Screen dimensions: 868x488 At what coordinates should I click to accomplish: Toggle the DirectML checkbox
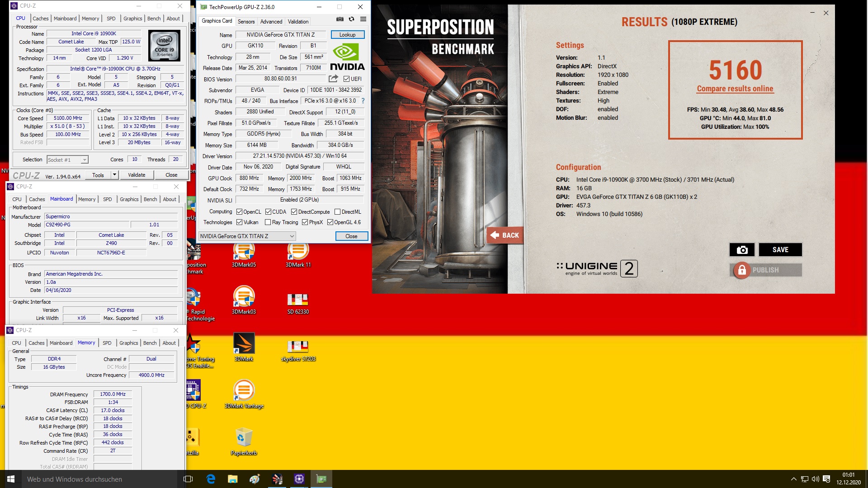(338, 212)
